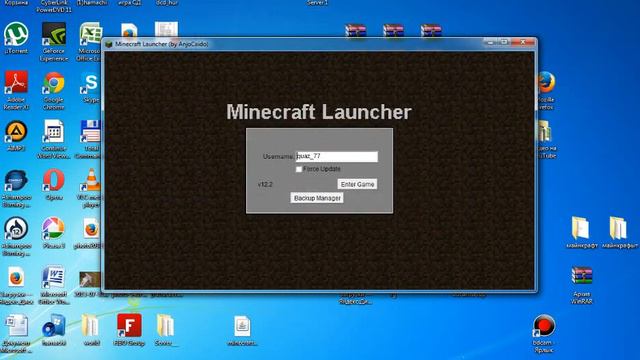Close the Minecraft Launcher window
This screenshot has height=360, width=640.
523,42
